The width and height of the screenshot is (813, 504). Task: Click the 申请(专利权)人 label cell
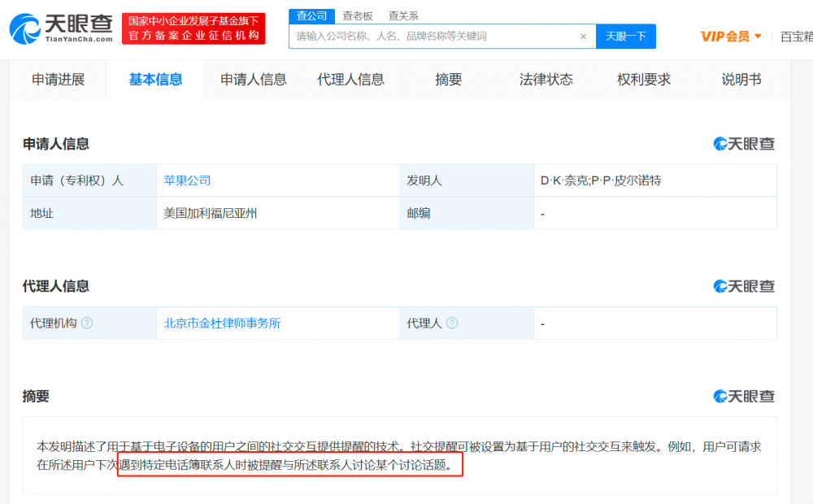89,180
